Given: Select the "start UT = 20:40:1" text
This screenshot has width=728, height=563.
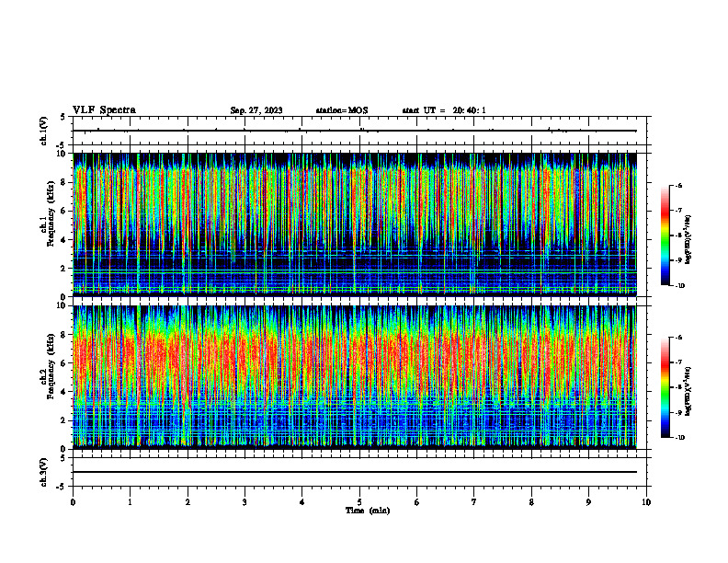Looking at the screenshot, I should pyautogui.click(x=444, y=110).
